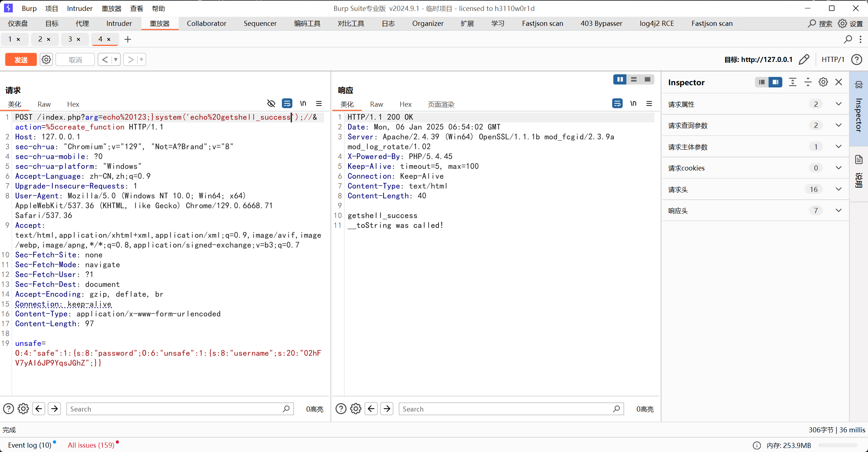Click the memory info icon
The height and width of the screenshot is (452, 868).
point(757,445)
